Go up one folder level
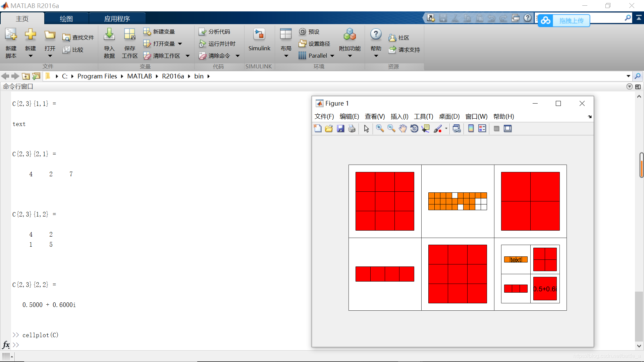Viewport: 644px width, 362px height. pyautogui.click(x=26, y=76)
